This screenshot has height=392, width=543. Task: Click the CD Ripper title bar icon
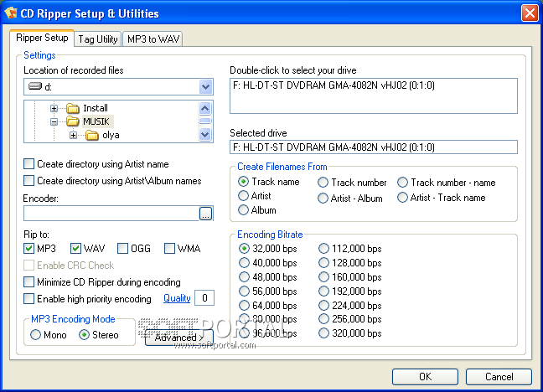pyautogui.click(x=11, y=13)
